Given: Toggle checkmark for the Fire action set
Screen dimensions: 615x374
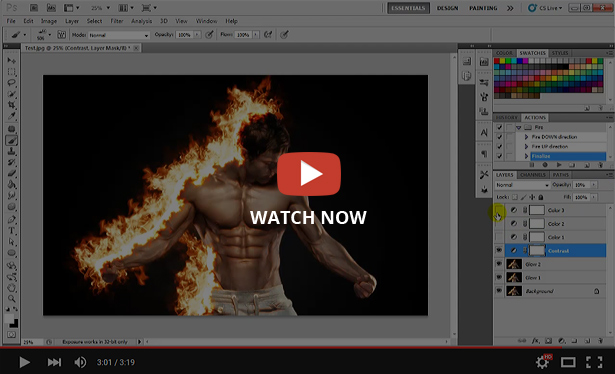Looking at the screenshot, I should [499, 127].
